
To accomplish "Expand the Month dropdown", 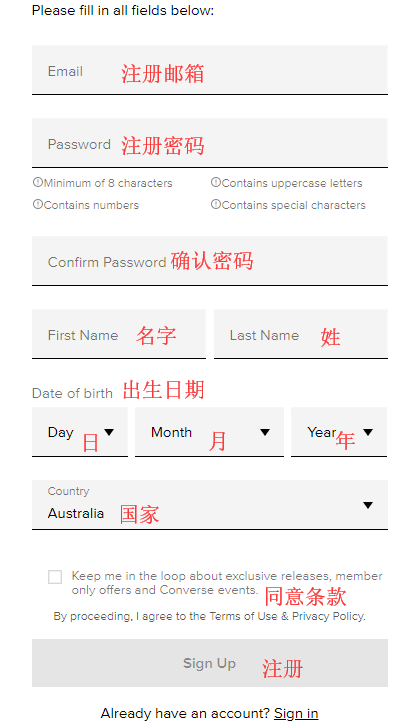I will coord(209,432).
